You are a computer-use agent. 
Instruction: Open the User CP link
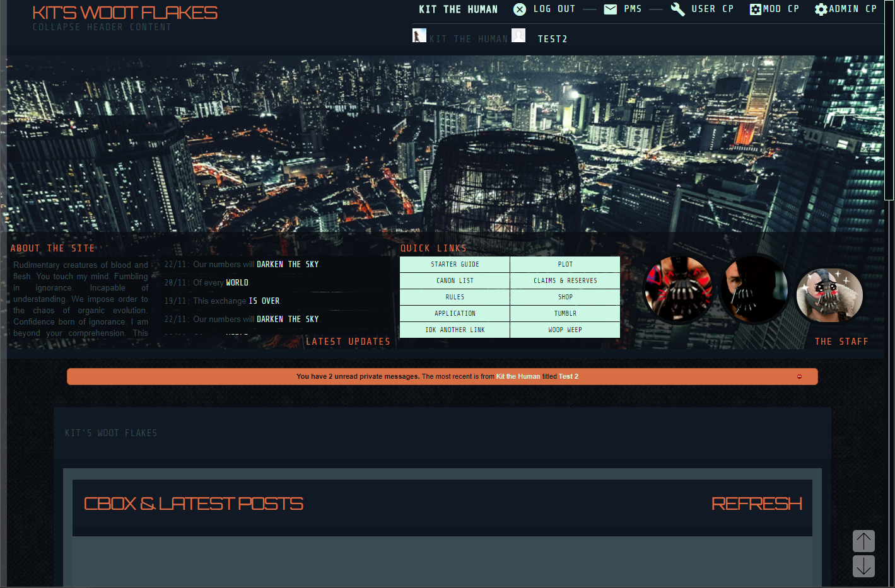[x=713, y=9]
